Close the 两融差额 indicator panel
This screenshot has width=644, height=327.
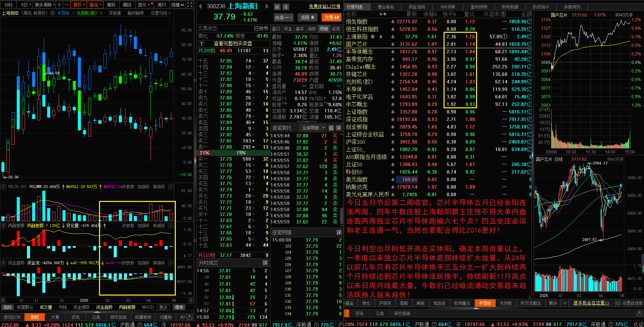click(171, 226)
